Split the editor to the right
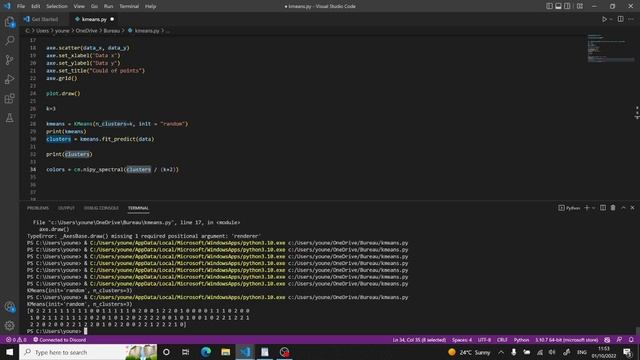Image resolution: width=640 pixels, height=360 pixels. click(620, 19)
